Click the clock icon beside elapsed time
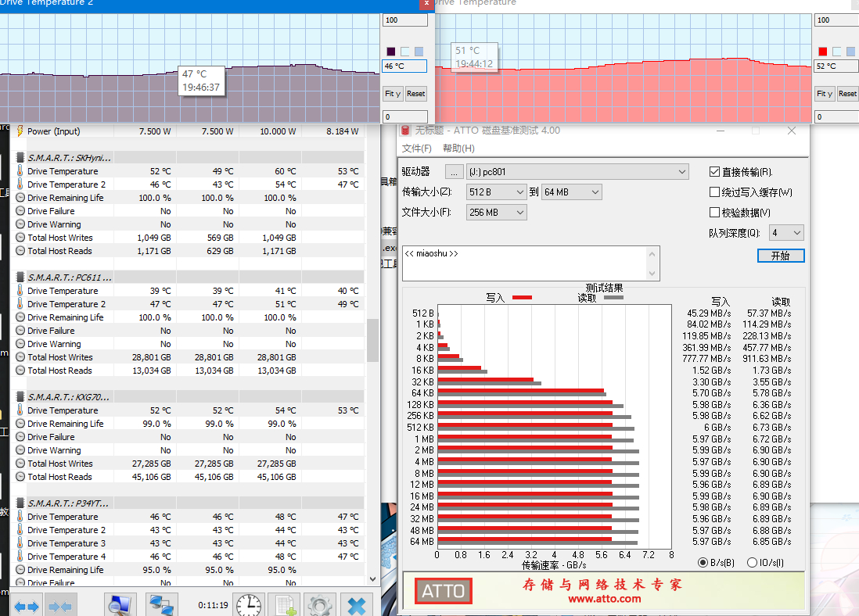The width and height of the screenshot is (859, 616). (x=249, y=605)
